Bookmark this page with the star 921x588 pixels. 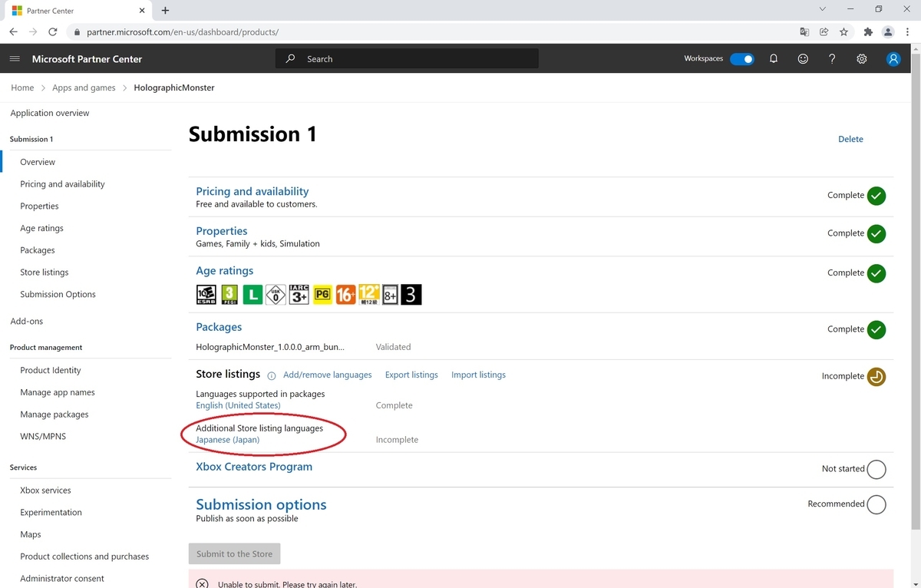843,32
